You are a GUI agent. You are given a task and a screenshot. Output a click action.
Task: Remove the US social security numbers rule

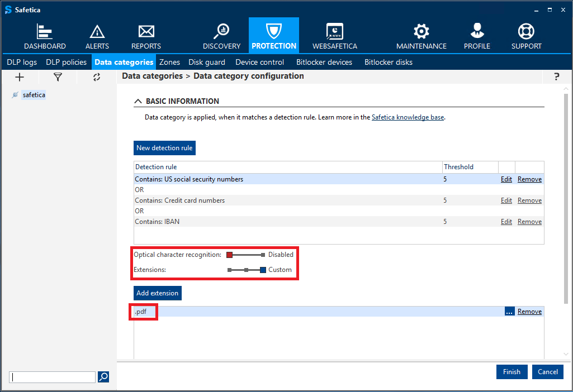click(x=529, y=179)
